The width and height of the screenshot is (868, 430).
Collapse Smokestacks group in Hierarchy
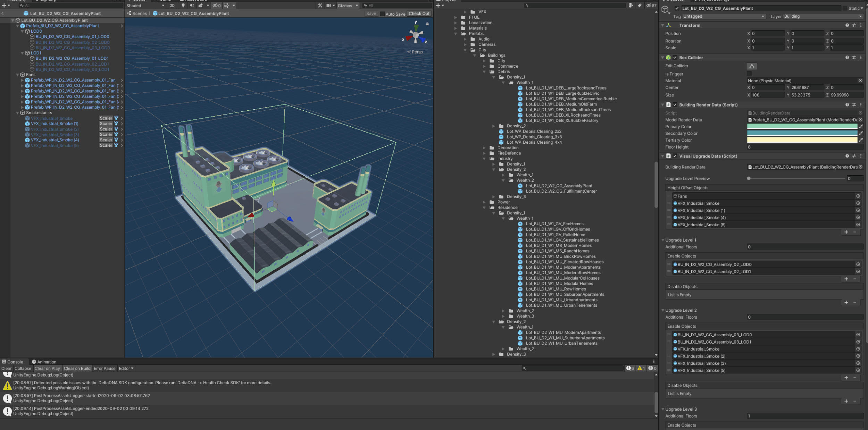18,113
